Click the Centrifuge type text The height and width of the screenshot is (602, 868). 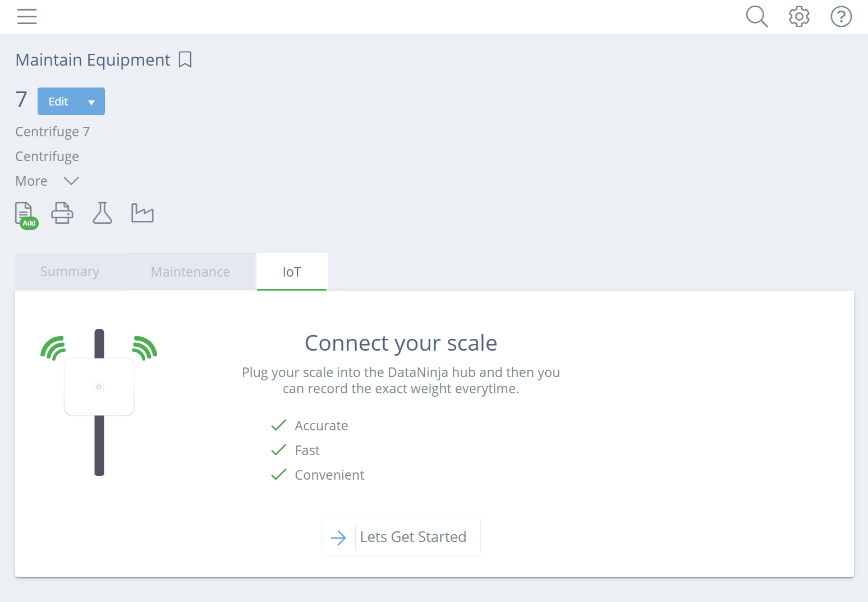point(47,157)
